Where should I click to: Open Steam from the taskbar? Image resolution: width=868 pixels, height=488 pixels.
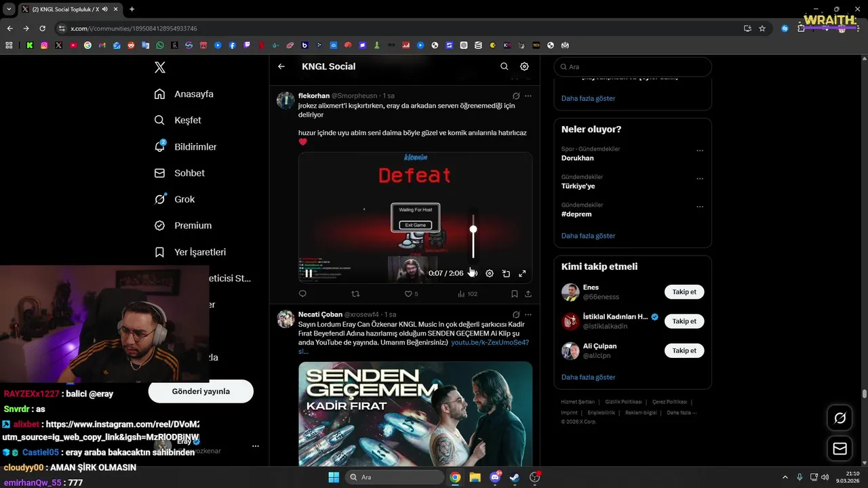(x=515, y=477)
